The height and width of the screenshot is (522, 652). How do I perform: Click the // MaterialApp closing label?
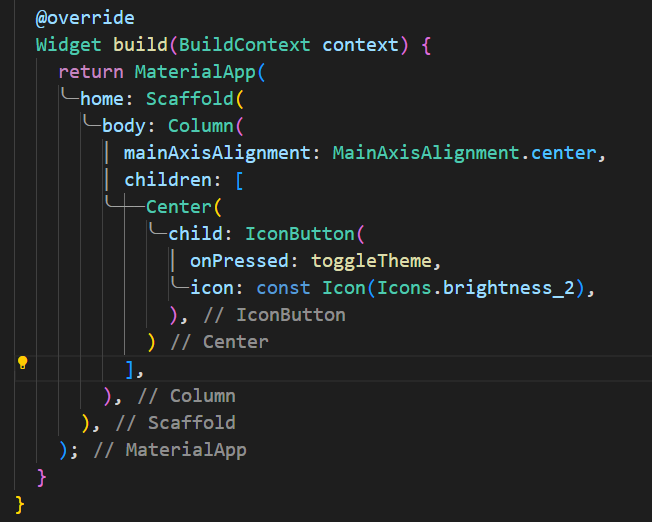tap(170, 450)
